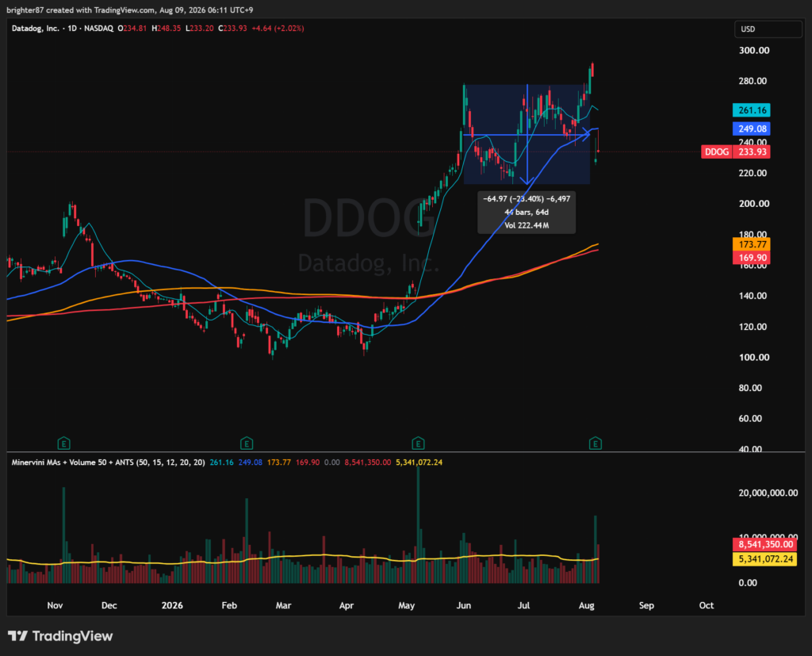
Task: Click the 280.00 price scale label
Action: click(753, 81)
